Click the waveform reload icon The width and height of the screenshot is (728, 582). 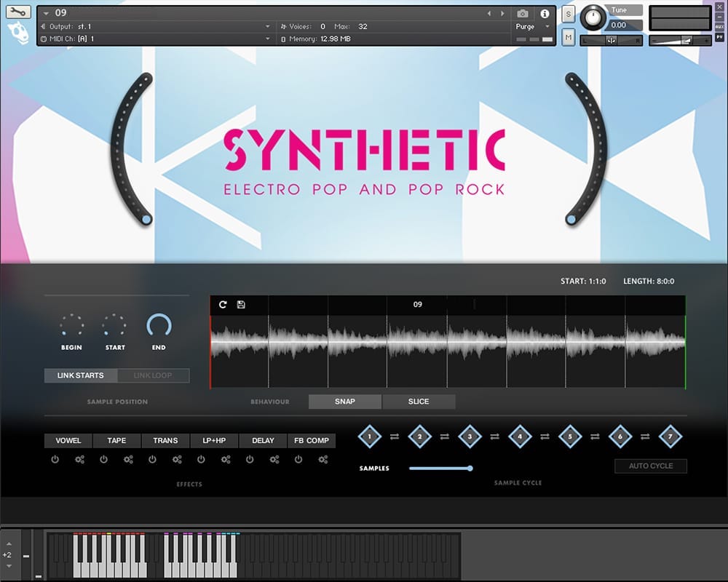(x=223, y=304)
